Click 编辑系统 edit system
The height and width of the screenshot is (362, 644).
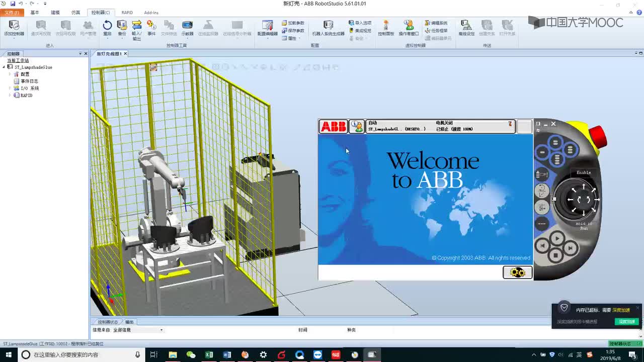[x=436, y=23]
